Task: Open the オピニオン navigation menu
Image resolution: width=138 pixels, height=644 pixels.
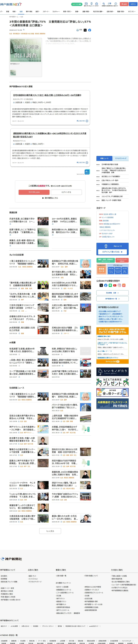Action: 132,11
